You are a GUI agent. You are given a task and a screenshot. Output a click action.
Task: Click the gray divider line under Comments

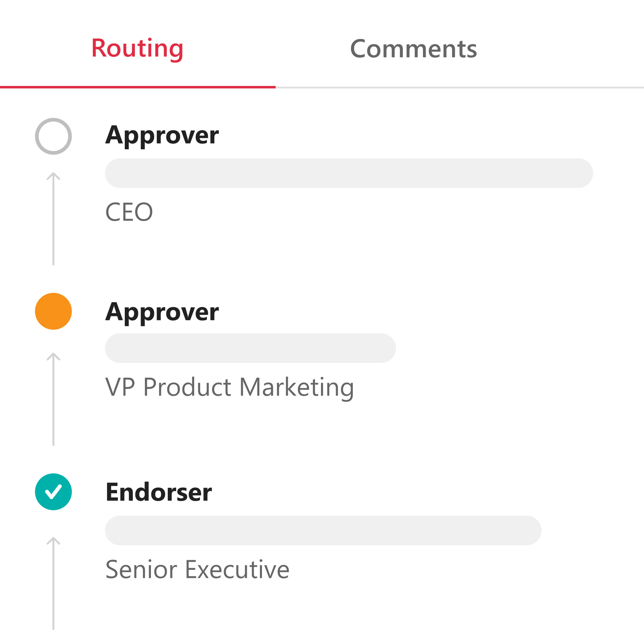(x=460, y=88)
